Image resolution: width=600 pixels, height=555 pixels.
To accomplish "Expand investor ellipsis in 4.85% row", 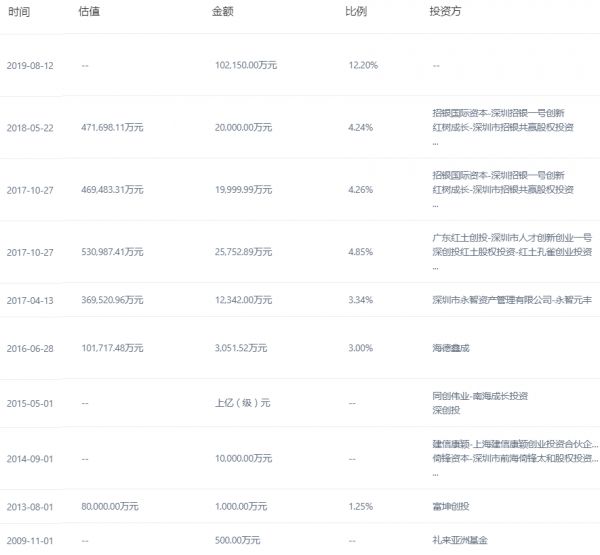I will (x=435, y=268).
